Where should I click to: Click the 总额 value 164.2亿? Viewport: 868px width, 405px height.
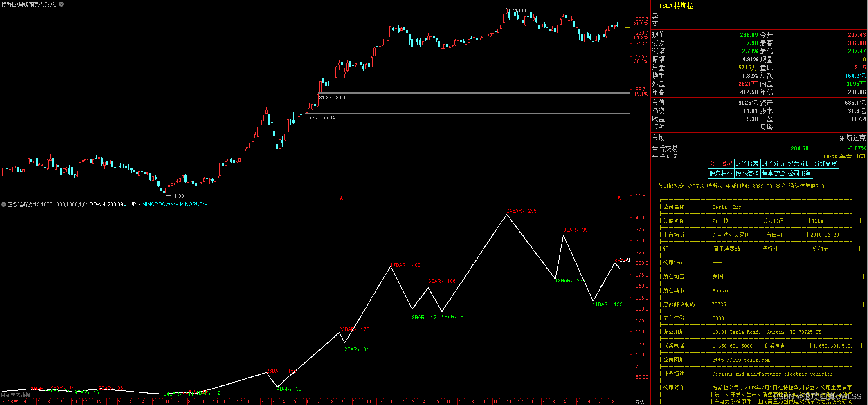(x=855, y=76)
